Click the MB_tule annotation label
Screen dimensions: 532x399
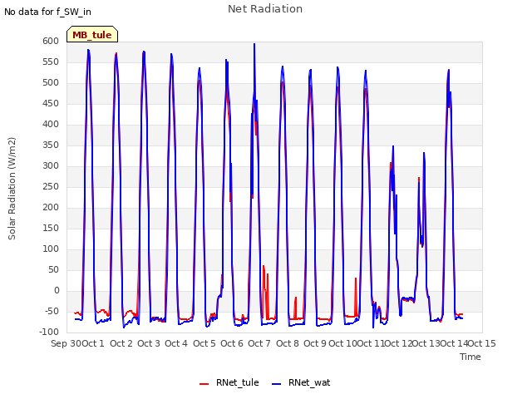click(x=92, y=35)
